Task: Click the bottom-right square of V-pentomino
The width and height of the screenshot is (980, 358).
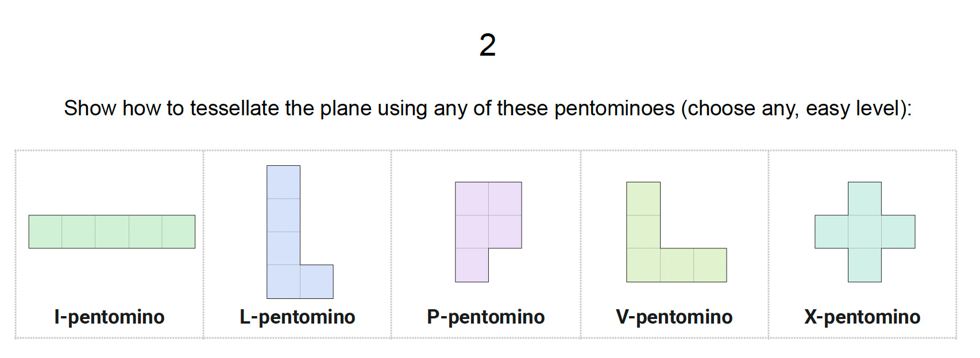Action: point(710,265)
